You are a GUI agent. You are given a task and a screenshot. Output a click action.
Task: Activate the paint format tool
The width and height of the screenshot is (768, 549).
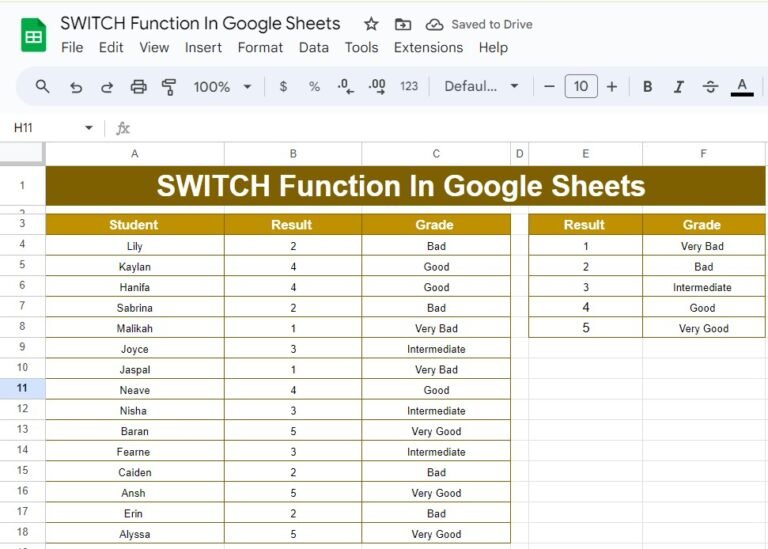coord(169,87)
